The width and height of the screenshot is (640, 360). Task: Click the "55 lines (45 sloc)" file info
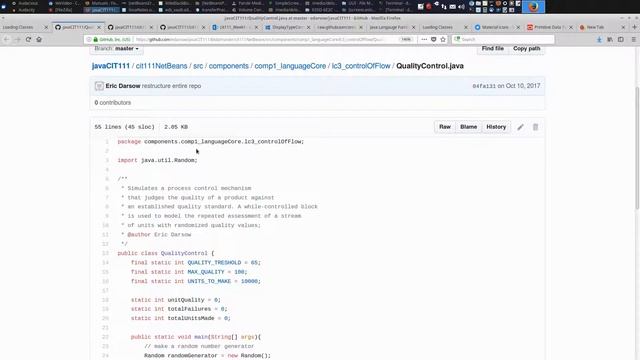124,127
